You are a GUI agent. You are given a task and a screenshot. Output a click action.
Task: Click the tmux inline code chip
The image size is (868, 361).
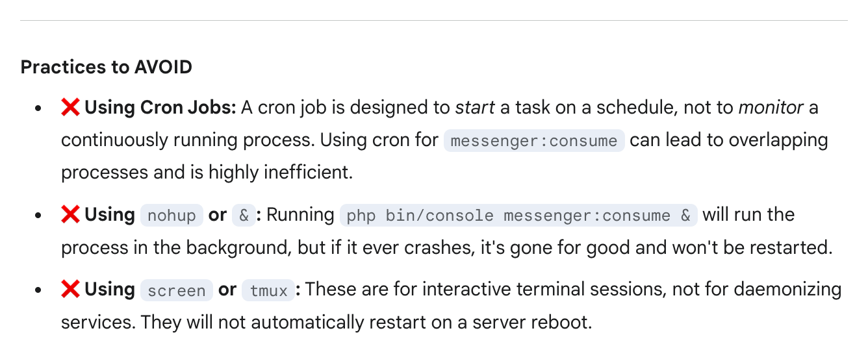268,290
